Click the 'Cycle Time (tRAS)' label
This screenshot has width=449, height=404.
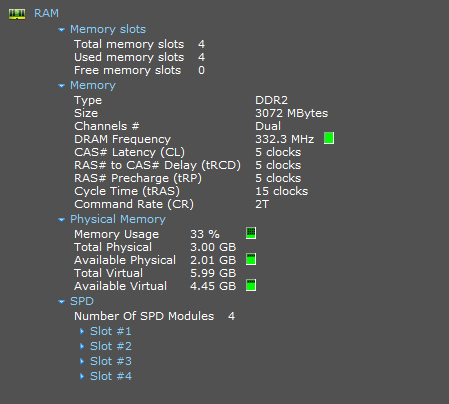point(127,192)
